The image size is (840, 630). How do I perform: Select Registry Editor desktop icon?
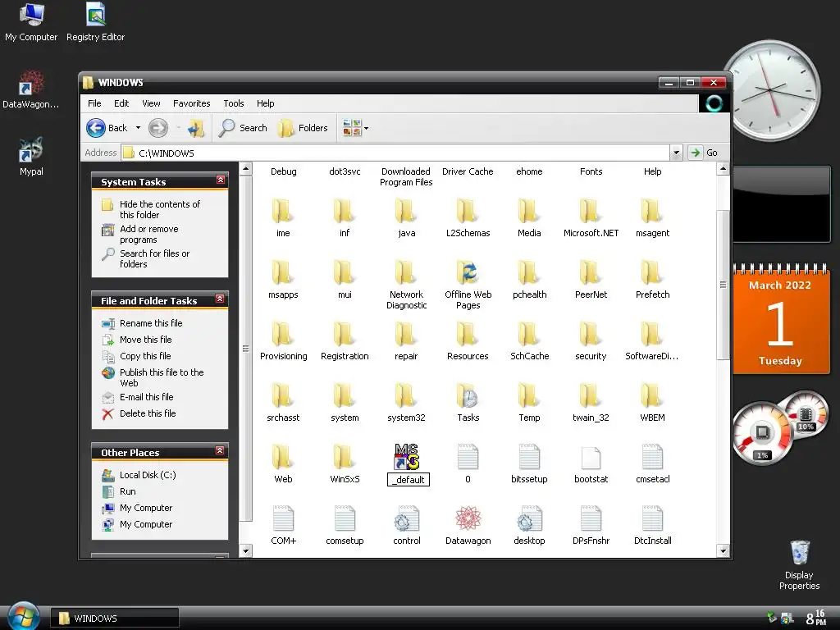[95, 22]
